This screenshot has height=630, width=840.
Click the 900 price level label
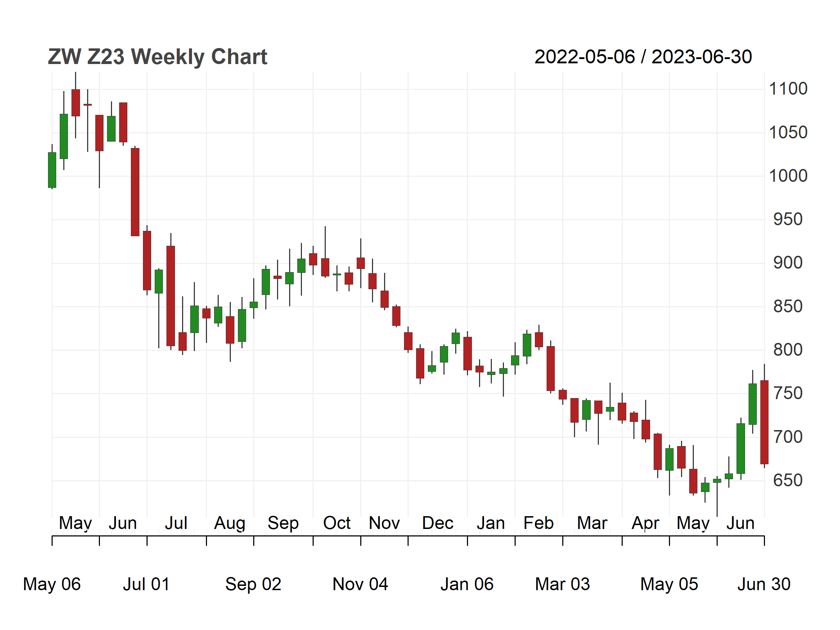click(788, 263)
